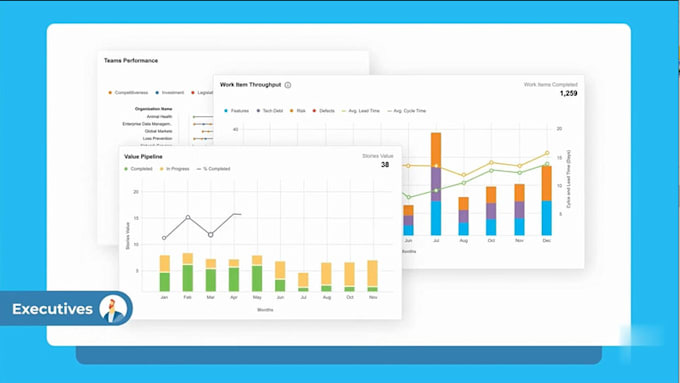Click the Aug bar in Work Item Throughput
680x383 pixels.
pos(464,216)
